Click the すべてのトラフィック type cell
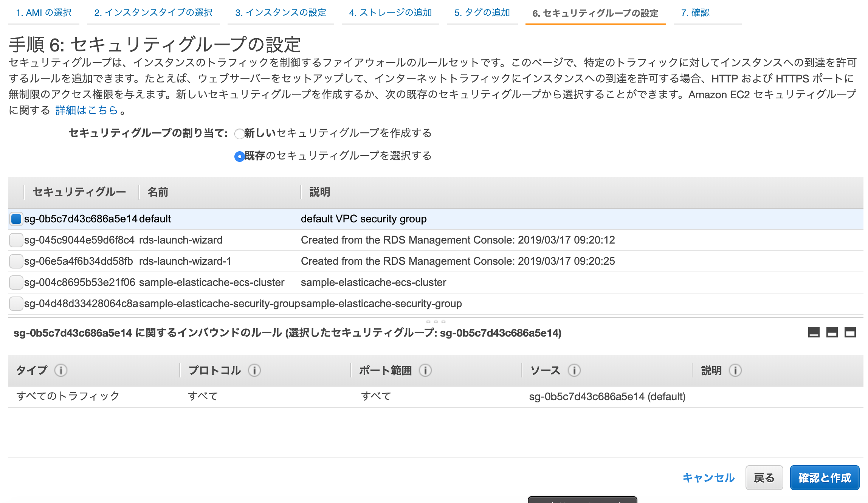The height and width of the screenshot is (503, 868). click(x=68, y=396)
